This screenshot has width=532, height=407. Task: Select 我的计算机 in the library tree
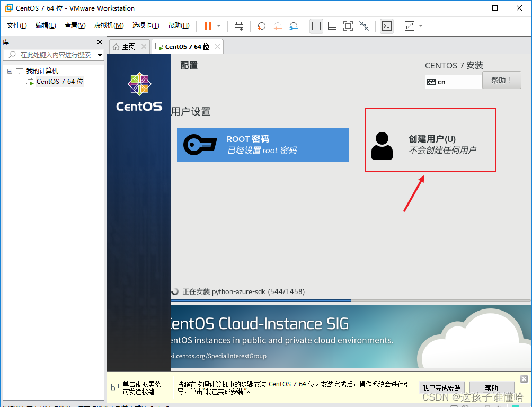coord(42,71)
